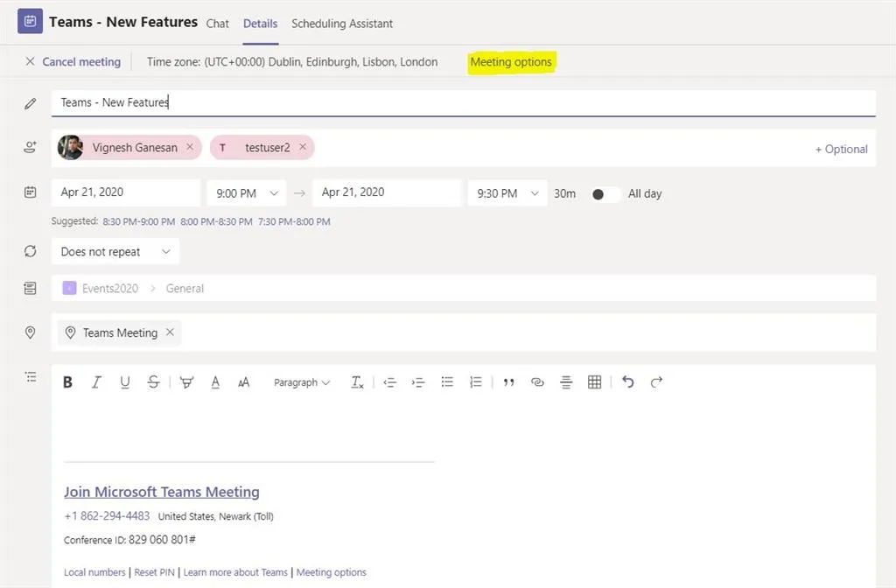
Task: Click the meeting description list icon
Action: coord(31,377)
